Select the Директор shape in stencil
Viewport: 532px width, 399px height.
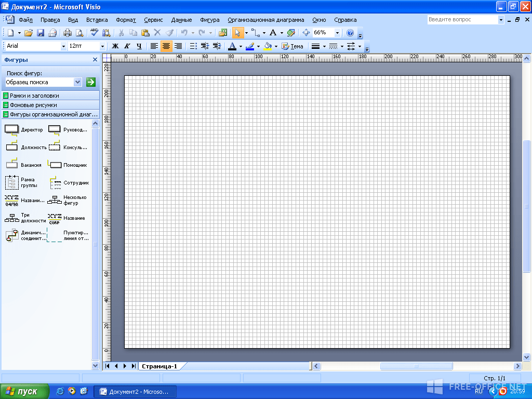coord(24,129)
